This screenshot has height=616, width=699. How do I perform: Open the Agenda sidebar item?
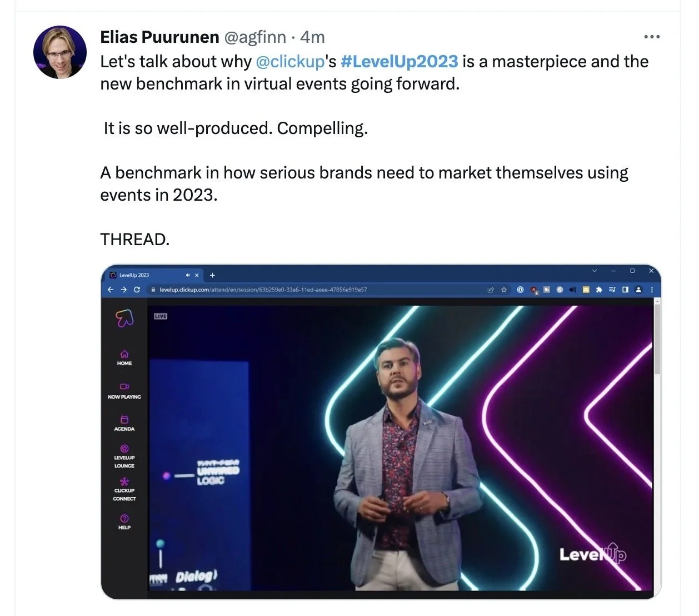pyautogui.click(x=124, y=424)
